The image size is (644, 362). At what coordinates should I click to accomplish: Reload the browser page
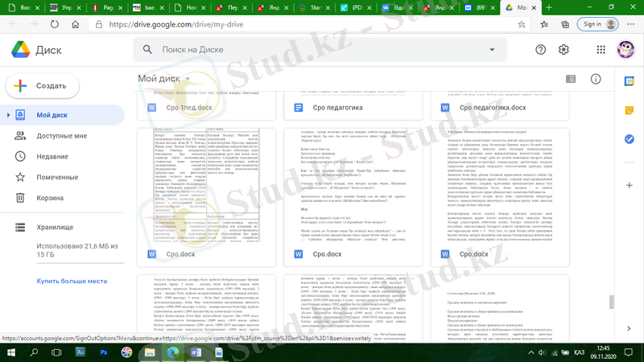[x=55, y=24]
